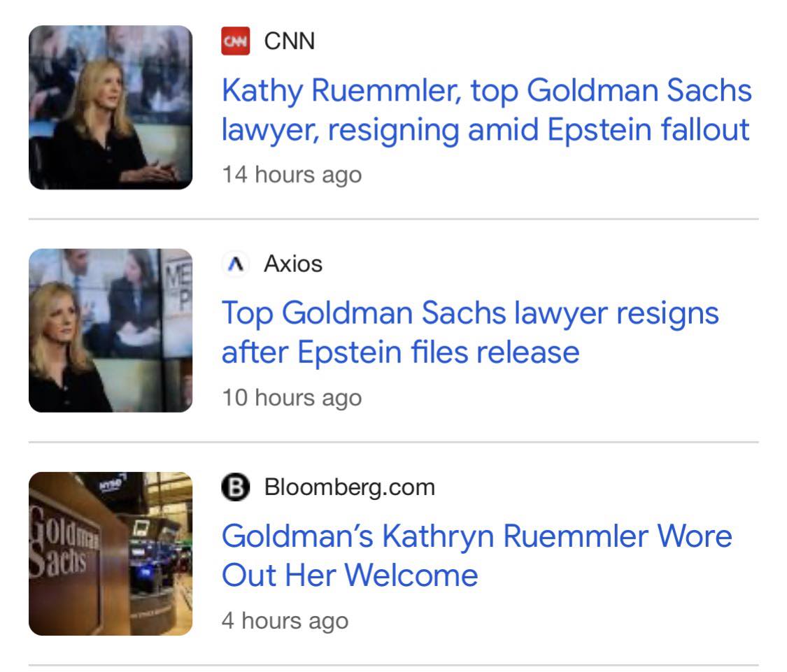Click 'resigning amid Epstein fallout' headline line
Screen dimensions: 787x672
pyautogui.click(x=485, y=130)
